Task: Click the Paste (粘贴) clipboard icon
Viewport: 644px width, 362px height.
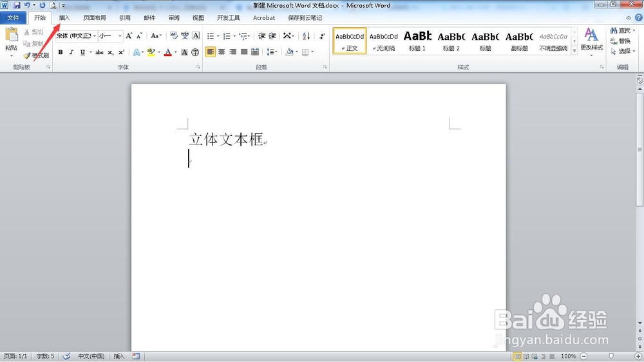Action: pos(12,35)
